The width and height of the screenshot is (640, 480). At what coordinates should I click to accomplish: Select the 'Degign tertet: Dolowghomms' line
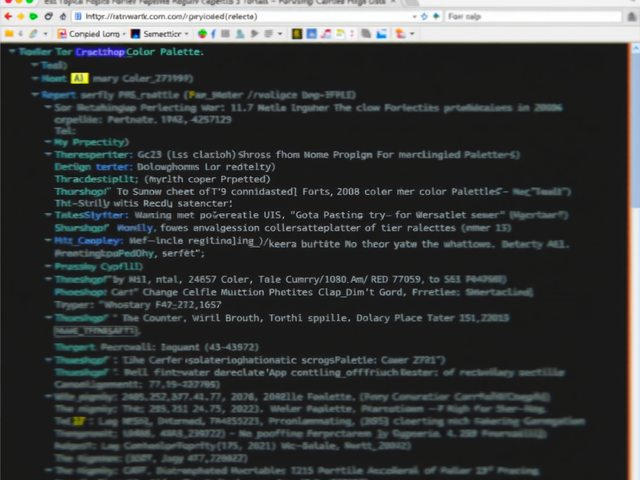(165, 167)
